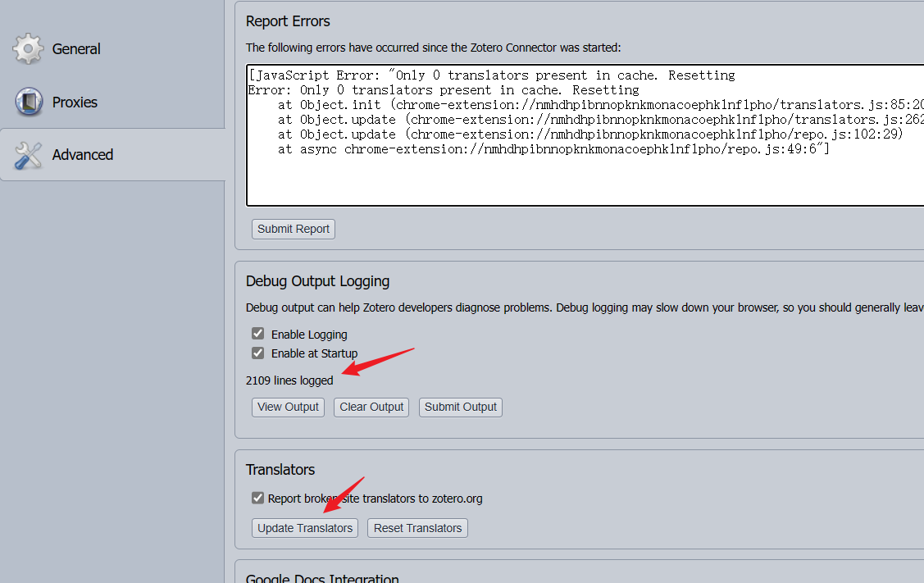Image resolution: width=924 pixels, height=583 pixels.
Task: Click the Google Docs Integration heading
Action: [x=322, y=578]
